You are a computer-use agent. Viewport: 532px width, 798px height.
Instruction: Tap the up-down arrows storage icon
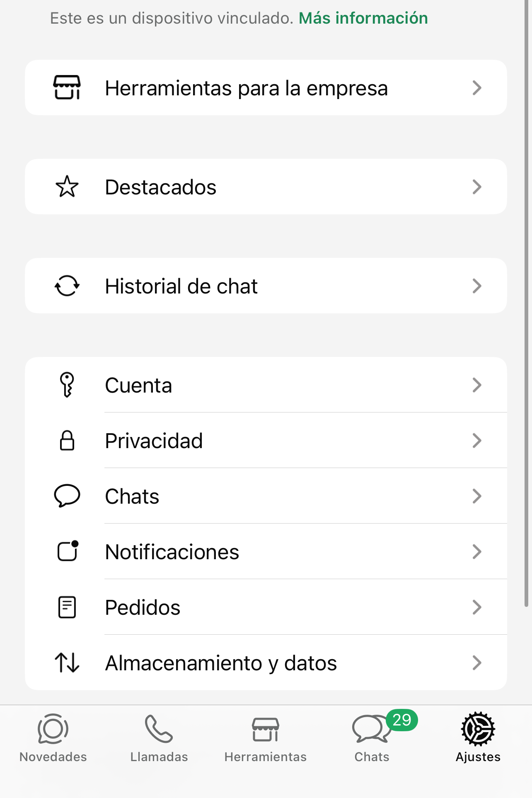tap(67, 662)
